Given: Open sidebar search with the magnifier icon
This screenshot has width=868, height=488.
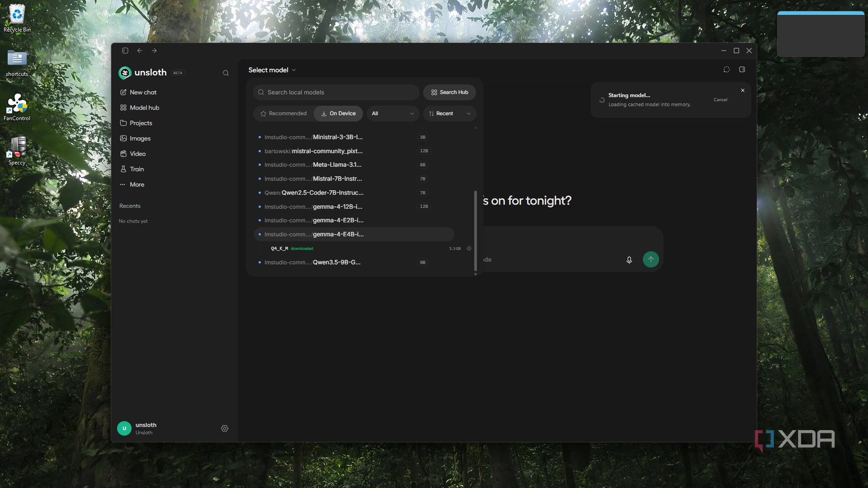Looking at the screenshot, I should click(x=226, y=73).
